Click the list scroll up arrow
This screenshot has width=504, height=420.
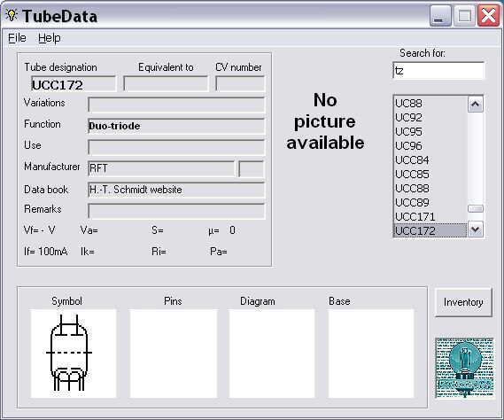(476, 105)
